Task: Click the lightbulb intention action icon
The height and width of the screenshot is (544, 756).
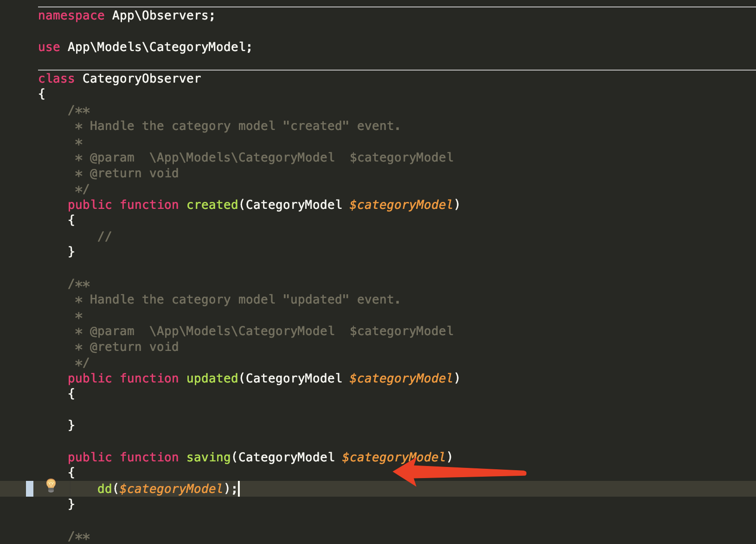Action: coord(51,486)
